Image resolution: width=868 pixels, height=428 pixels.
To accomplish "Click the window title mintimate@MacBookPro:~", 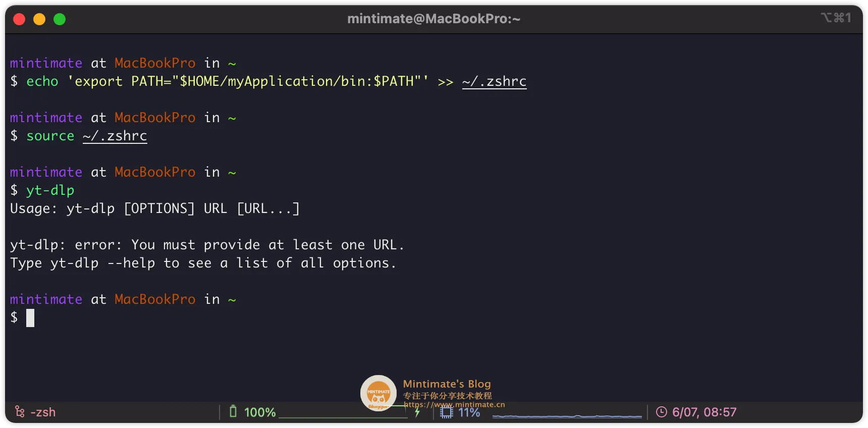I will click(433, 19).
